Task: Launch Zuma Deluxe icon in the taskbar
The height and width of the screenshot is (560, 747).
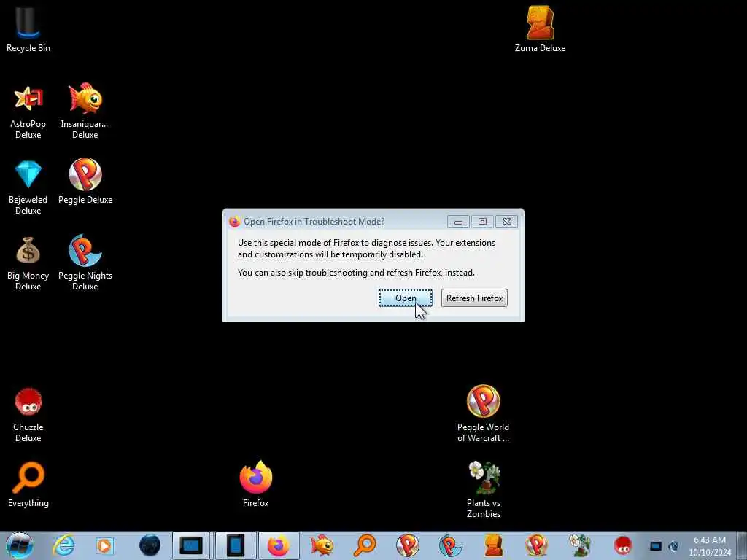Action: point(493,545)
